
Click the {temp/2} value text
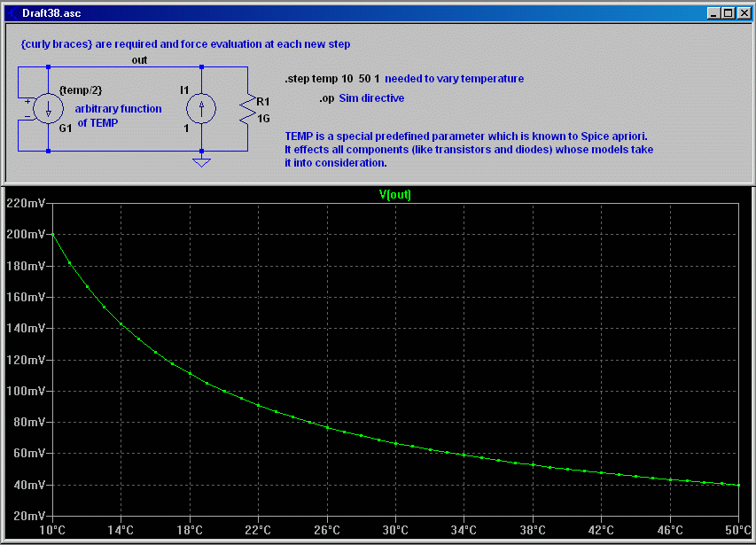click(x=81, y=90)
